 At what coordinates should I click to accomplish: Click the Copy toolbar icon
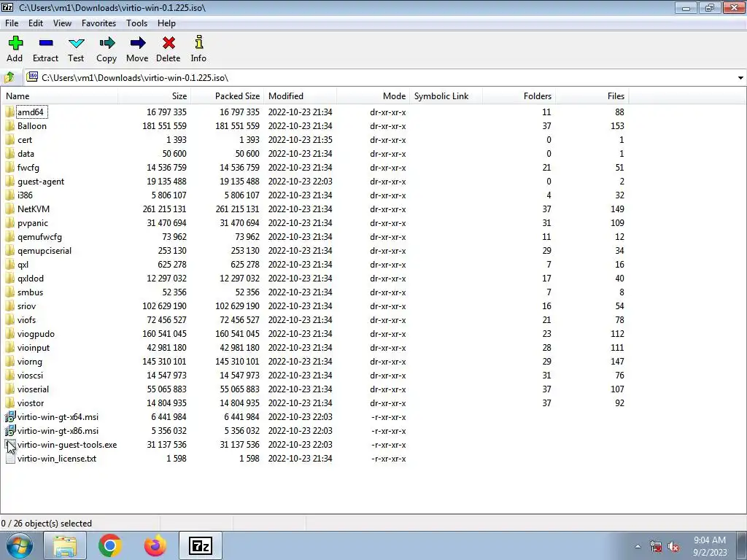[x=107, y=43]
